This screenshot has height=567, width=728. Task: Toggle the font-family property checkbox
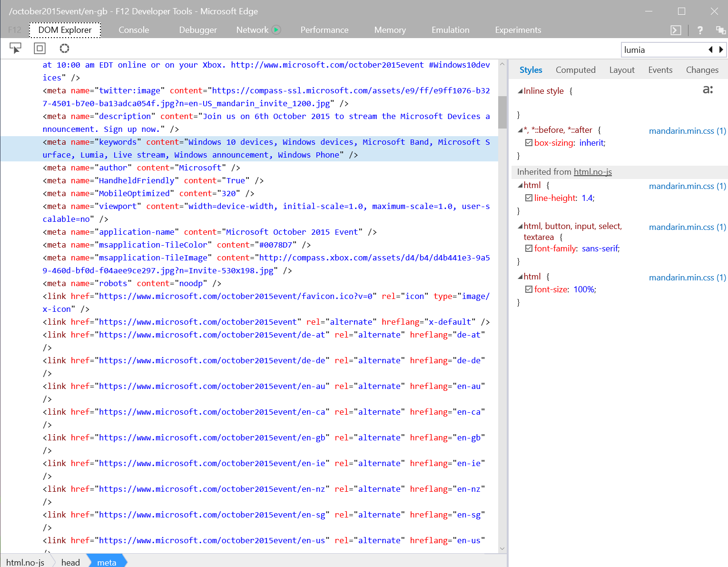pyautogui.click(x=529, y=249)
